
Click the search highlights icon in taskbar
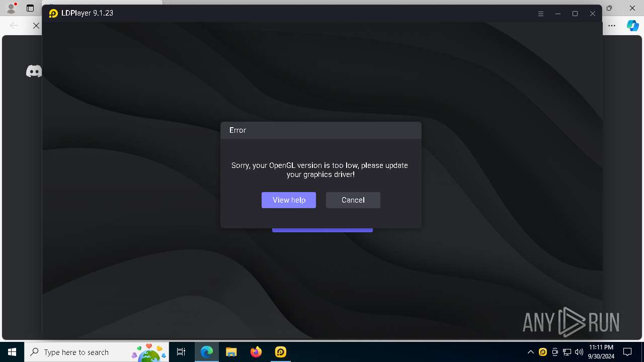click(148, 352)
